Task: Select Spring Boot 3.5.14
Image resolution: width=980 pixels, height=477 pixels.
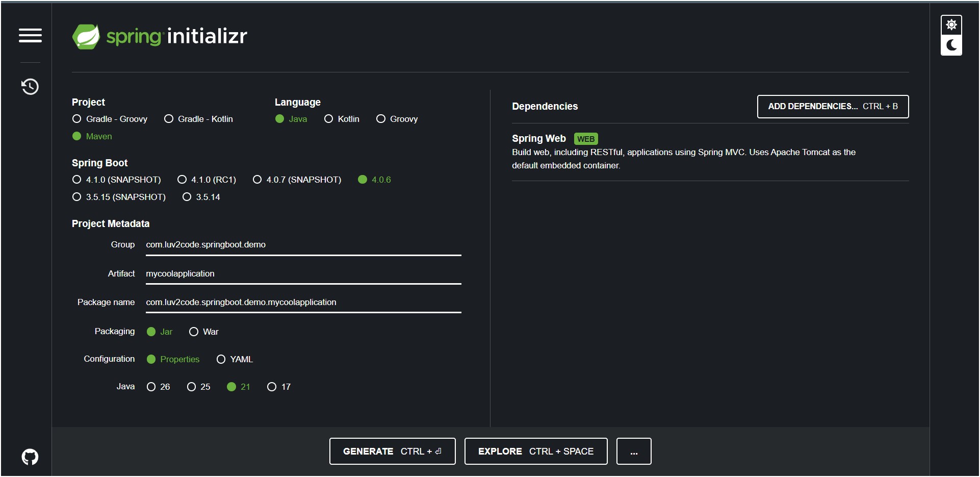Action: coord(201,197)
